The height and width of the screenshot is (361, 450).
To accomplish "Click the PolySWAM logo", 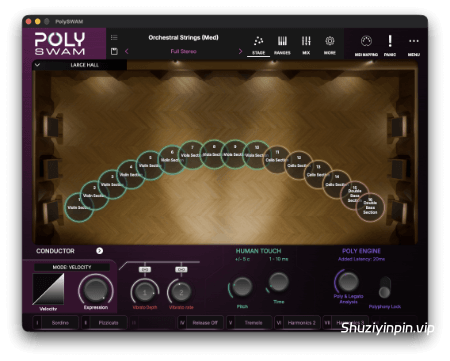I will 60,44.
